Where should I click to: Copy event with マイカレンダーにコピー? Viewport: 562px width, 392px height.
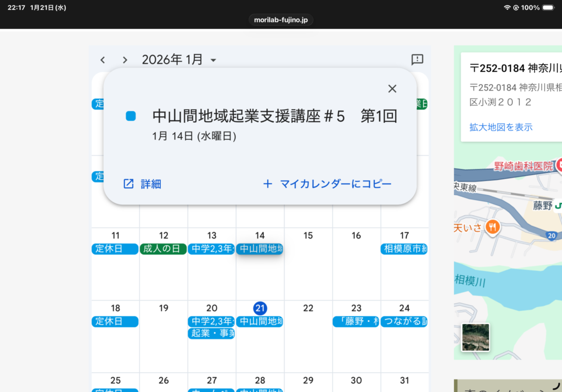(x=328, y=184)
